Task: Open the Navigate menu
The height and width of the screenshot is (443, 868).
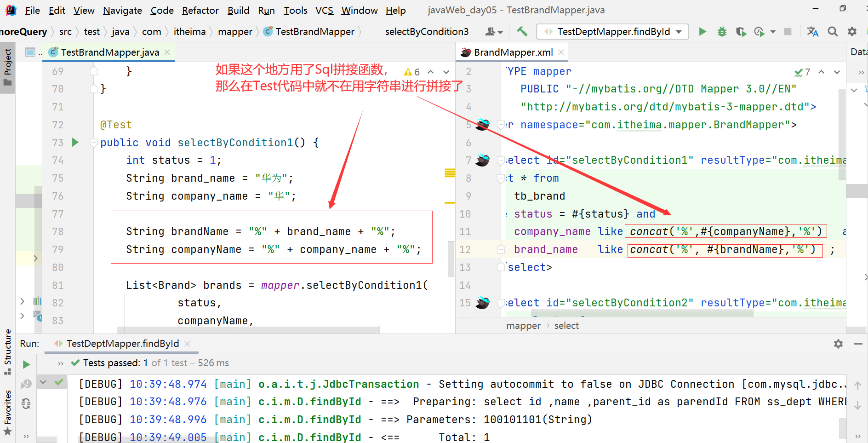Action: [122, 10]
